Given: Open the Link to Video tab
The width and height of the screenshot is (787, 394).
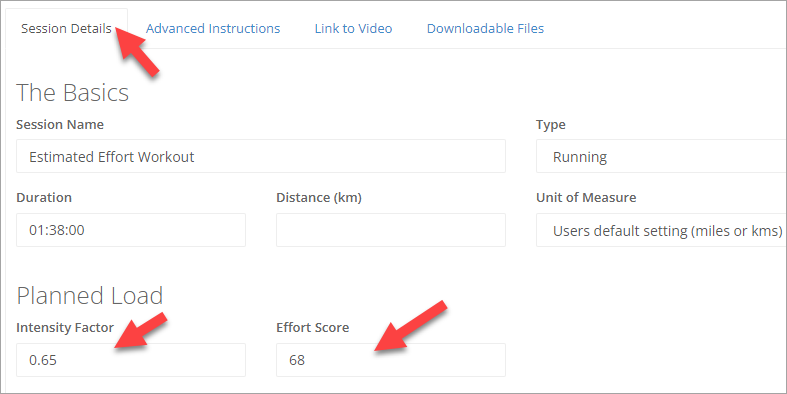Looking at the screenshot, I should point(353,29).
